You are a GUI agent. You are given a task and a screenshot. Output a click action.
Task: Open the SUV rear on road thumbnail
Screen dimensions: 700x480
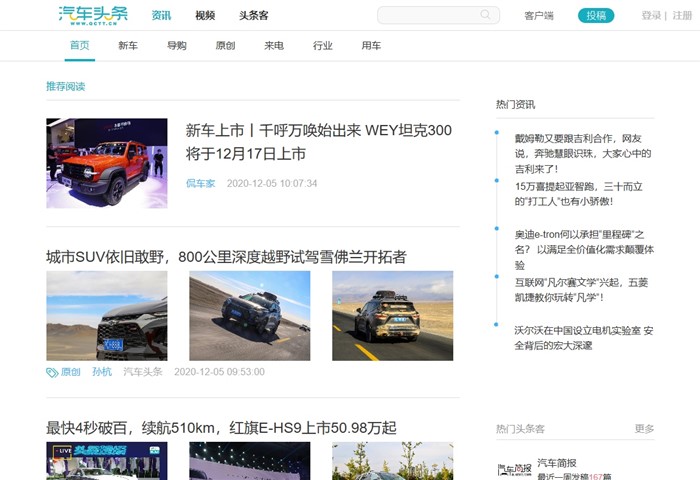point(392,316)
